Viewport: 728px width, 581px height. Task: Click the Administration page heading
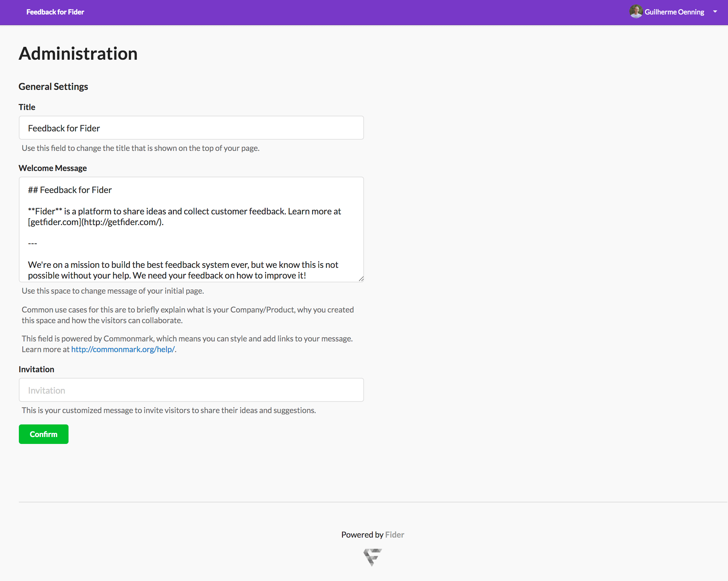[78, 54]
